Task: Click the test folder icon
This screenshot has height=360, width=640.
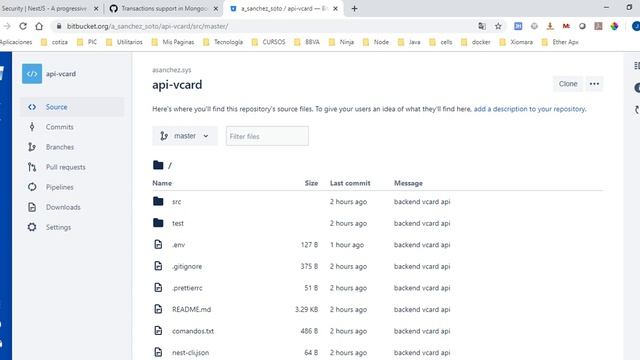Action: pyautogui.click(x=158, y=223)
